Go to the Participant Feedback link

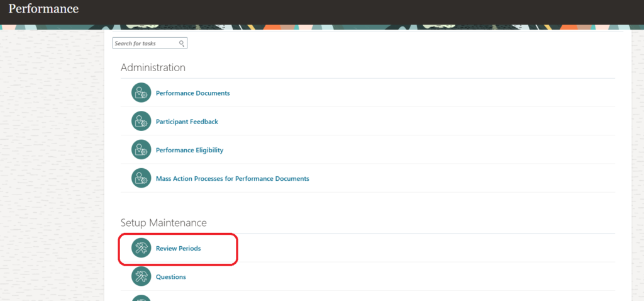187,122
